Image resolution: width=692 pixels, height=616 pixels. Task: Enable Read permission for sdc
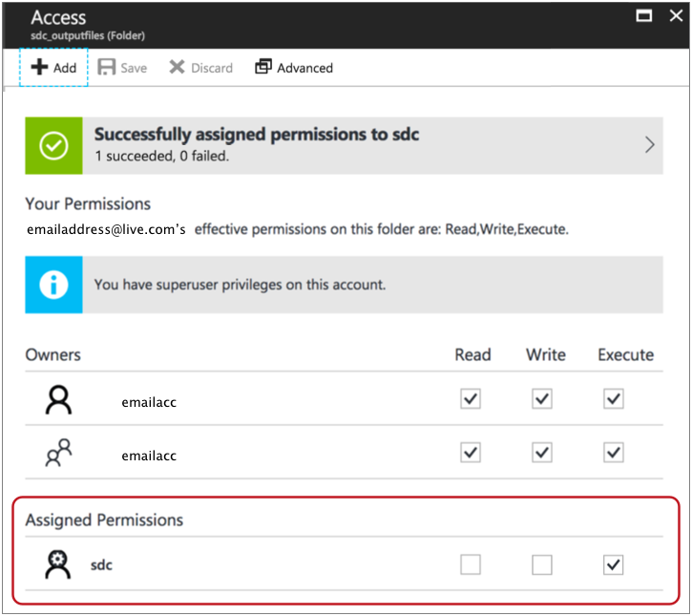(x=471, y=565)
